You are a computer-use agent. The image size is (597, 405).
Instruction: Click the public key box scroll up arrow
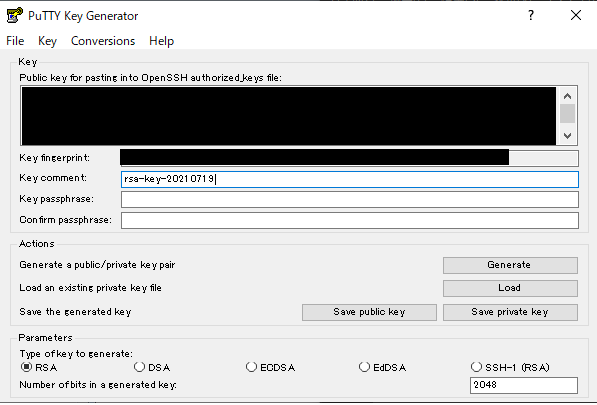[x=567, y=96]
